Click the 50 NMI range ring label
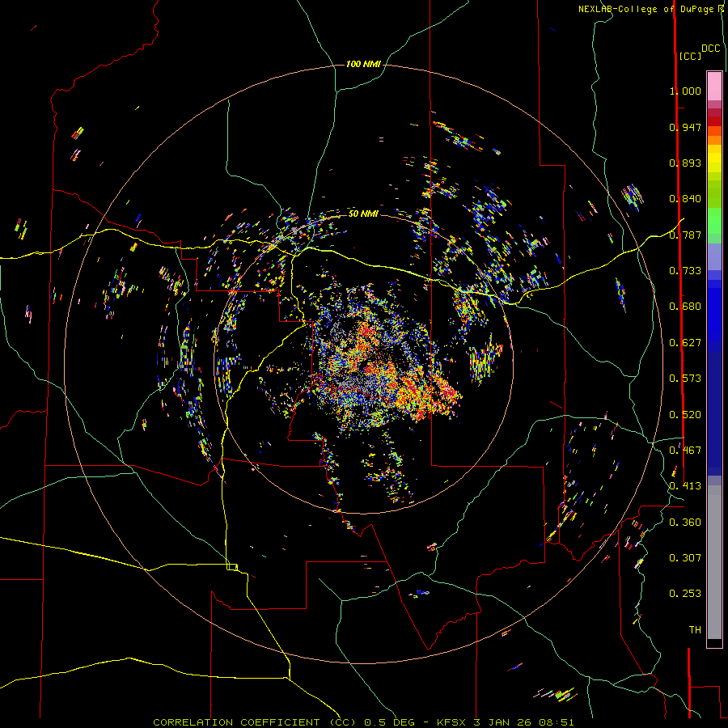 [x=363, y=214]
